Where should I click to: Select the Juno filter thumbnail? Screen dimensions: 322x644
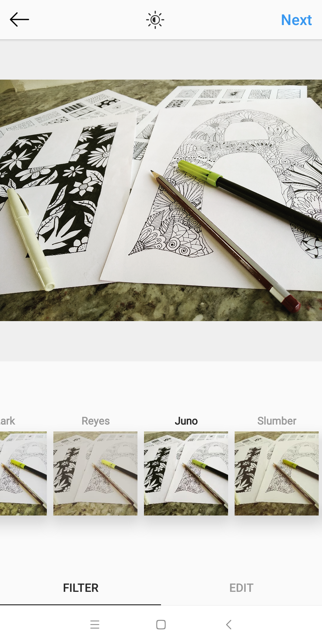[x=186, y=473]
